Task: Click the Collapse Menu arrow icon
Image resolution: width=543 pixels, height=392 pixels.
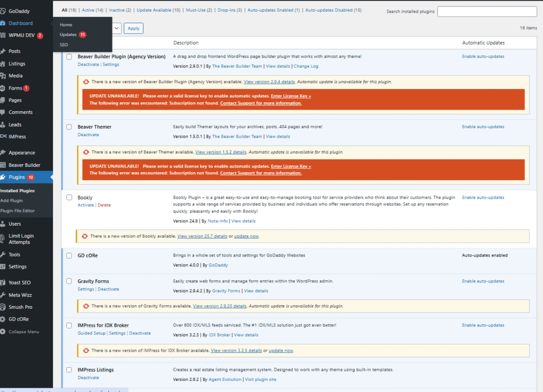Action: tap(3, 332)
